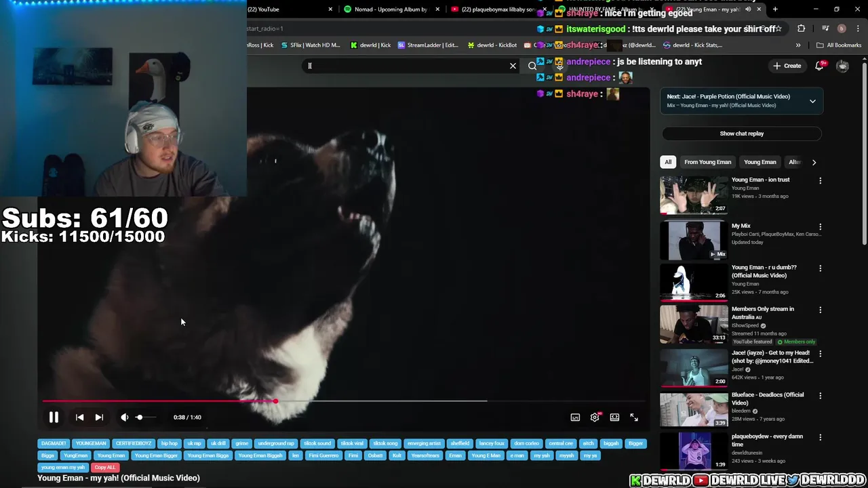The width and height of the screenshot is (868, 488).
Task: Open YouTube notifications bell
Action: [819, 66]
